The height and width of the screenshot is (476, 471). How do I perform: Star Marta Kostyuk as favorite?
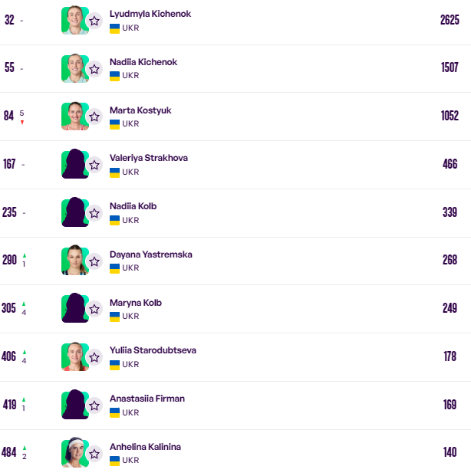point(94,117)
